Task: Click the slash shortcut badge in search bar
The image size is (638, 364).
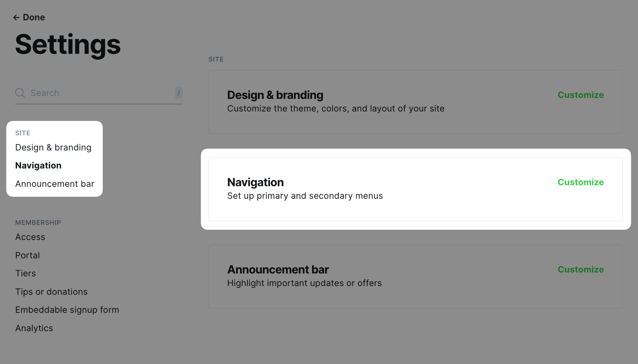Action: click(178, 93)
